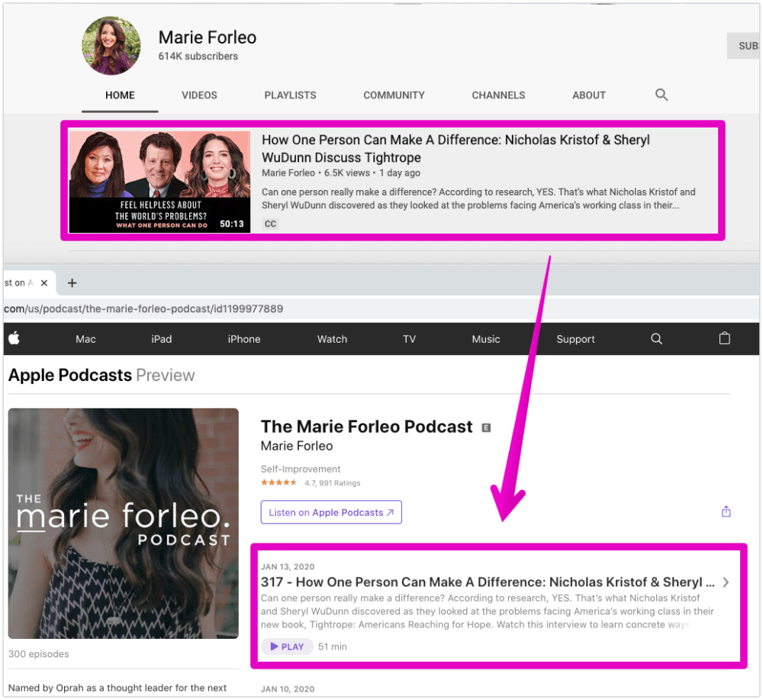Viewport: 763px width, 700px height.
Task: Open the featured video thumbnail
Action: coord(159,182)
